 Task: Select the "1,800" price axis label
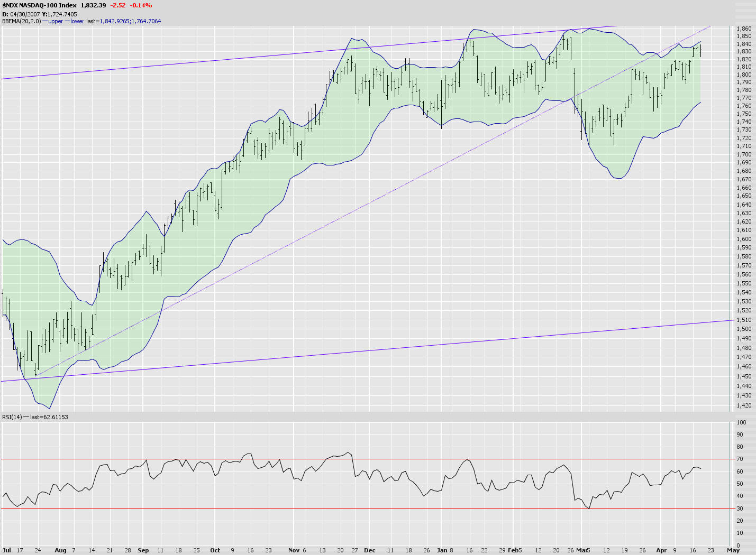[744, 75]
